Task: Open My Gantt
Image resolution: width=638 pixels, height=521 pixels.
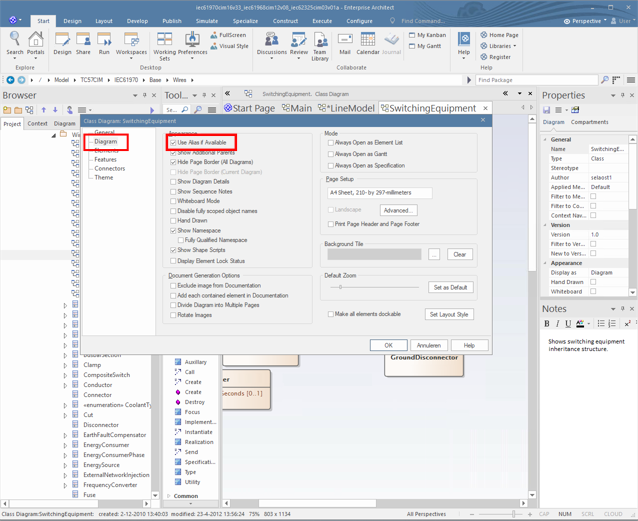Action: 425,46
